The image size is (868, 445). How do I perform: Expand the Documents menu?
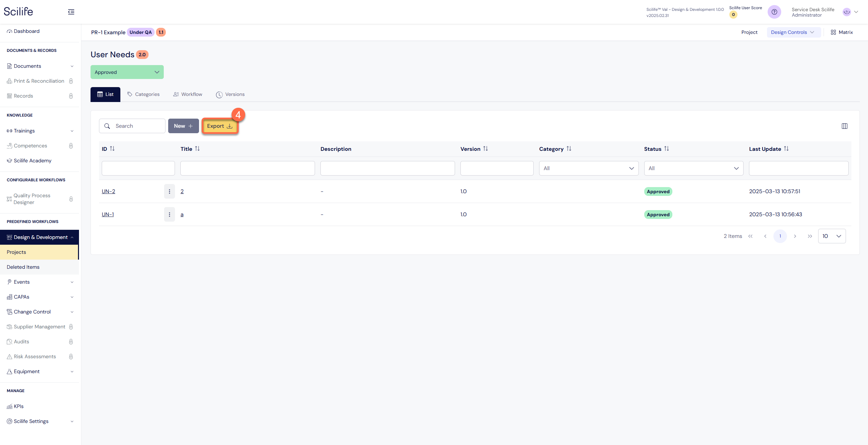coord(40,66)
